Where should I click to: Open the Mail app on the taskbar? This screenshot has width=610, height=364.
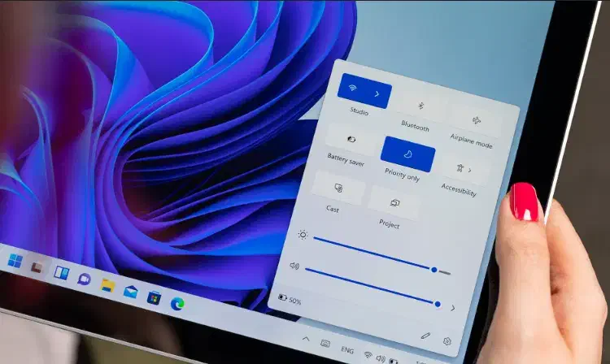coord(131,291)
